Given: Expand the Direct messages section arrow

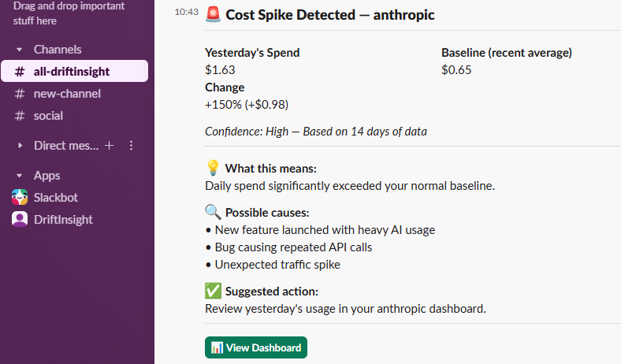Looking at the screenshot, I should point(20,146).
